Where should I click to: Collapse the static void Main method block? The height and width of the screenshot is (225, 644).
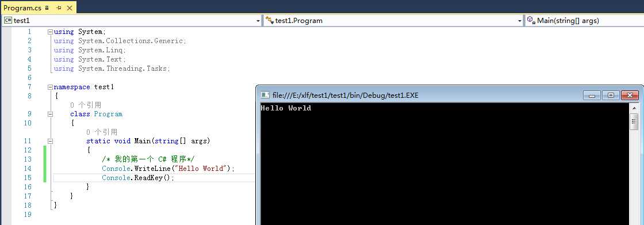click(50, 141)
